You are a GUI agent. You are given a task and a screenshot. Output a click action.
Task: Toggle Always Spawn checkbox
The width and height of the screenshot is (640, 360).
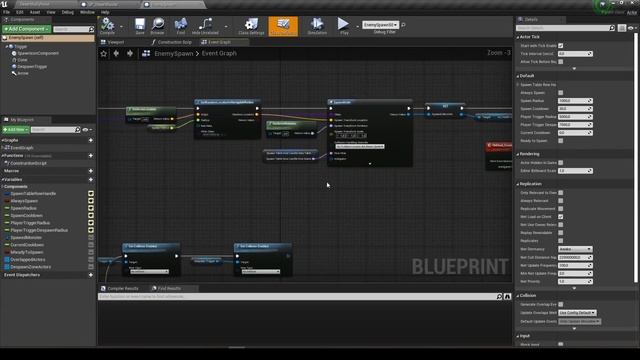click(x=560, y=93)
